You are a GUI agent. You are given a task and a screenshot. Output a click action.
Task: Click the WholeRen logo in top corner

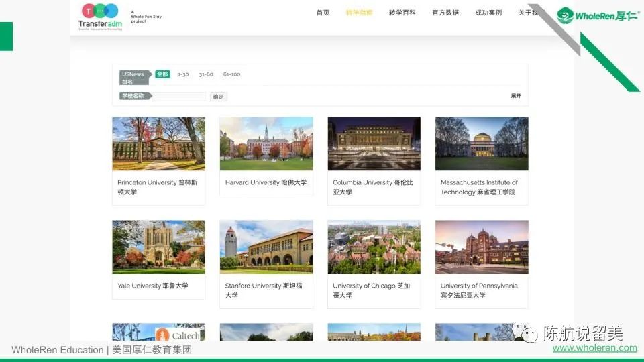(598, 15)
